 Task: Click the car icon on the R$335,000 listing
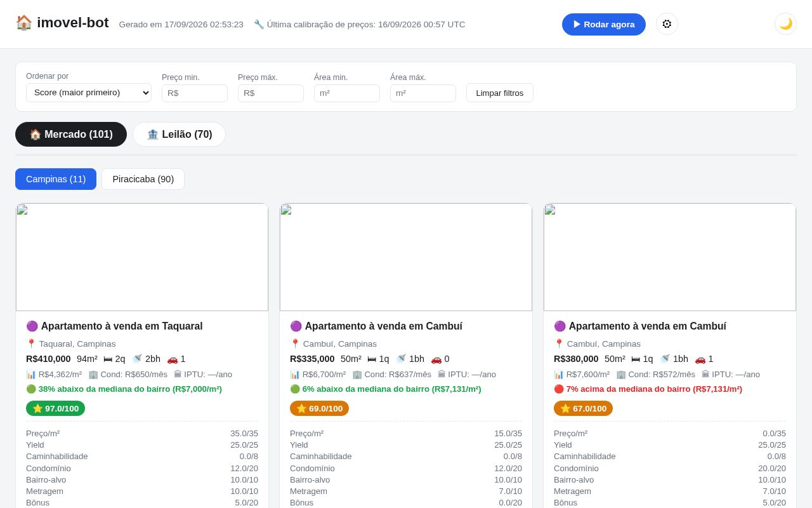click(x=436, y=359)
